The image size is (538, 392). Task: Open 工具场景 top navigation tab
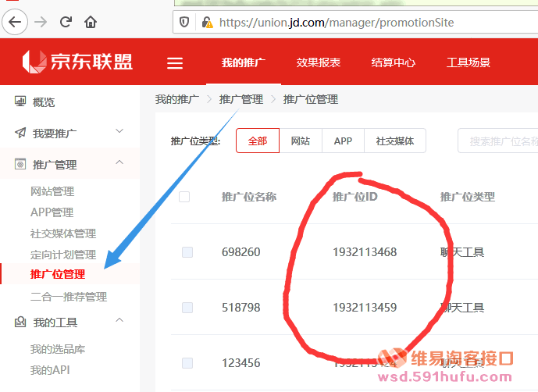469,62
